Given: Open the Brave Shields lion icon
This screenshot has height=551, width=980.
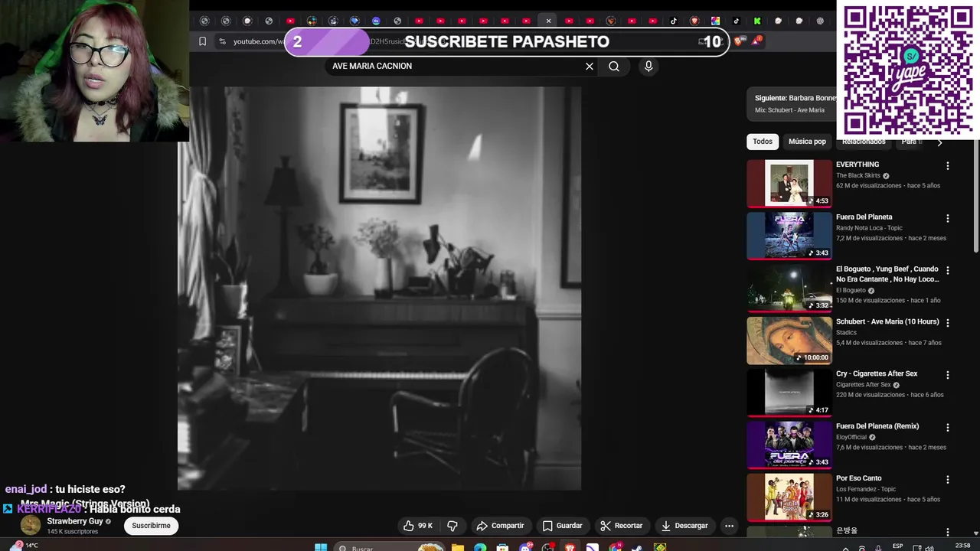Looking at the screenshot, I should pyautogui.click(x=738, y=41).
